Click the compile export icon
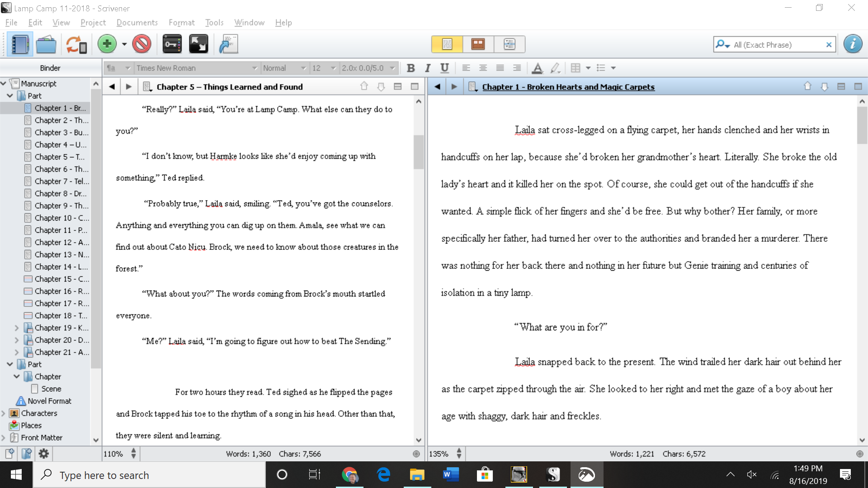 (x=227, y=44)
